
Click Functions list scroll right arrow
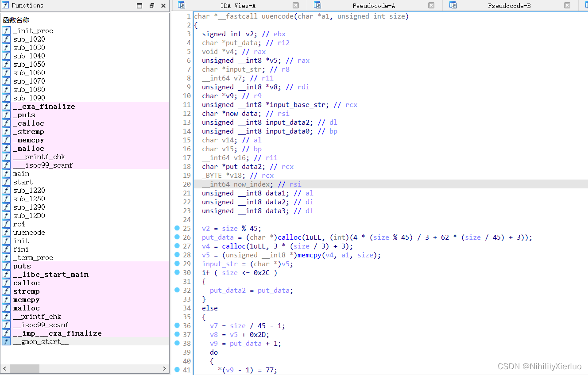164,368
